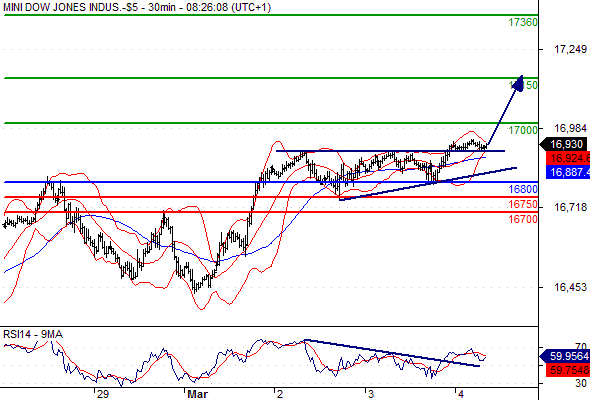Click the RSI14 - 9MA indicator label
The height and width of the screenshot is (400, 590).
(33, 334)
